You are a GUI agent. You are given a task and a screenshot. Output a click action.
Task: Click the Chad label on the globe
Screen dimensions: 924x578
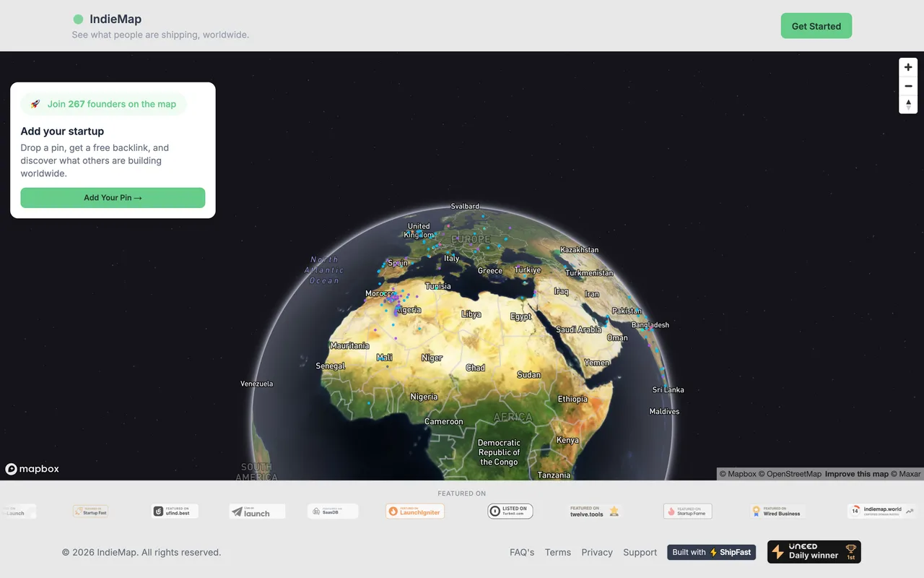[476, 368]
